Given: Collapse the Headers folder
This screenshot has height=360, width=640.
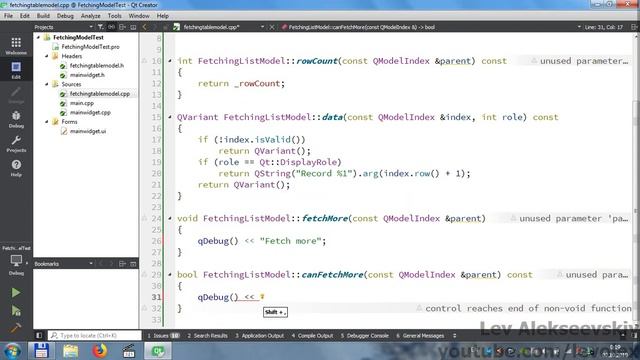Looking at the screenshot, I should pos(47,56).
